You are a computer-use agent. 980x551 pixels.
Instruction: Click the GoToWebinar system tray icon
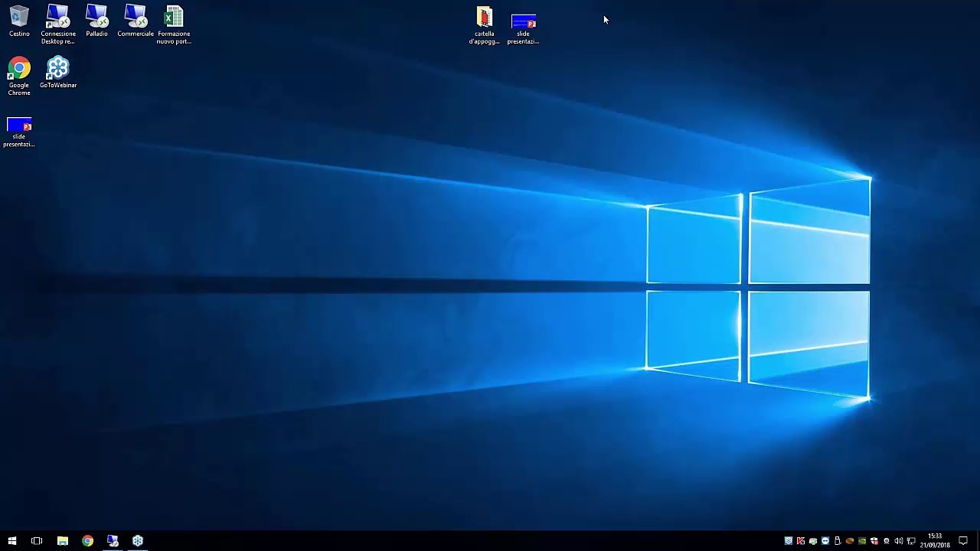(789, 541)
